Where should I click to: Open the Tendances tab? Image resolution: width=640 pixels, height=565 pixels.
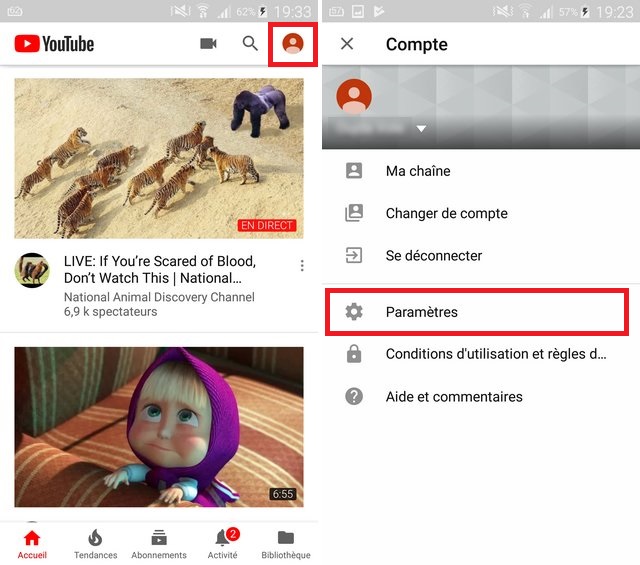point(95,544)
